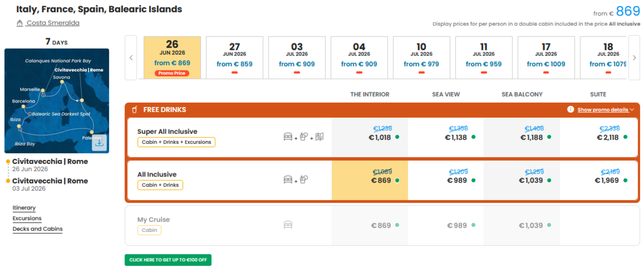Viewport: 644px width, 267px height.
Task: Select the 17 Jul 2026 departure date
Action: point(546,58)
